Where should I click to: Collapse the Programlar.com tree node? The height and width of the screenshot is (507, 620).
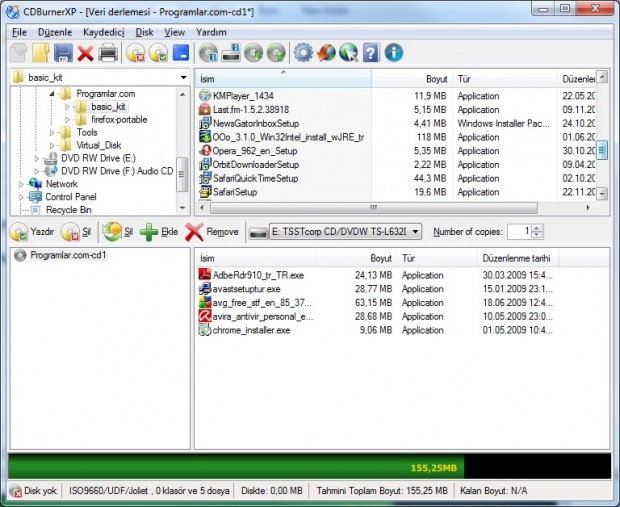click(x=52, y=94)
